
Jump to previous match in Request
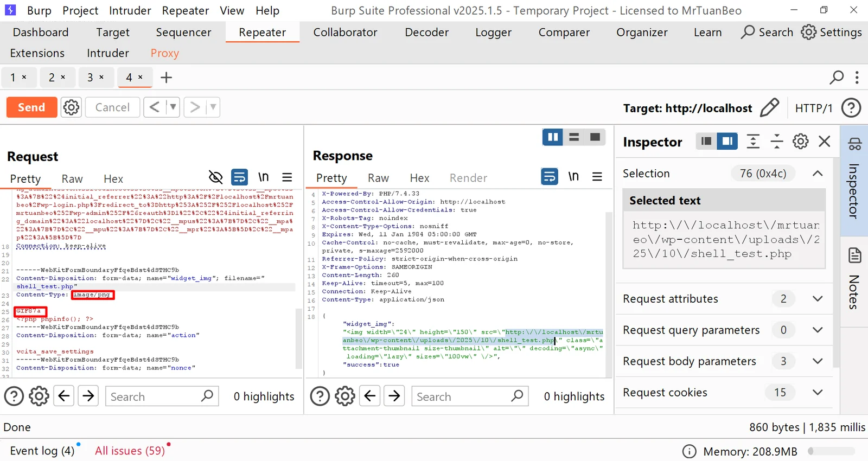coord(64,396)
